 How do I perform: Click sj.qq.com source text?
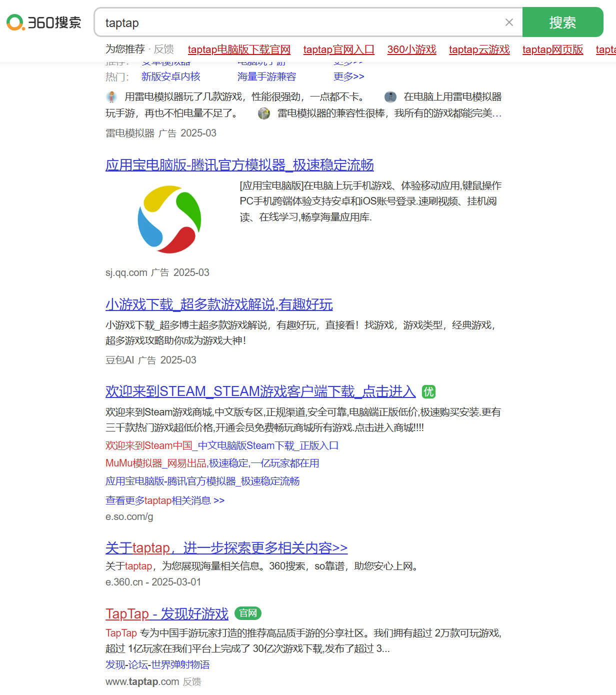(x=126, y=272)
